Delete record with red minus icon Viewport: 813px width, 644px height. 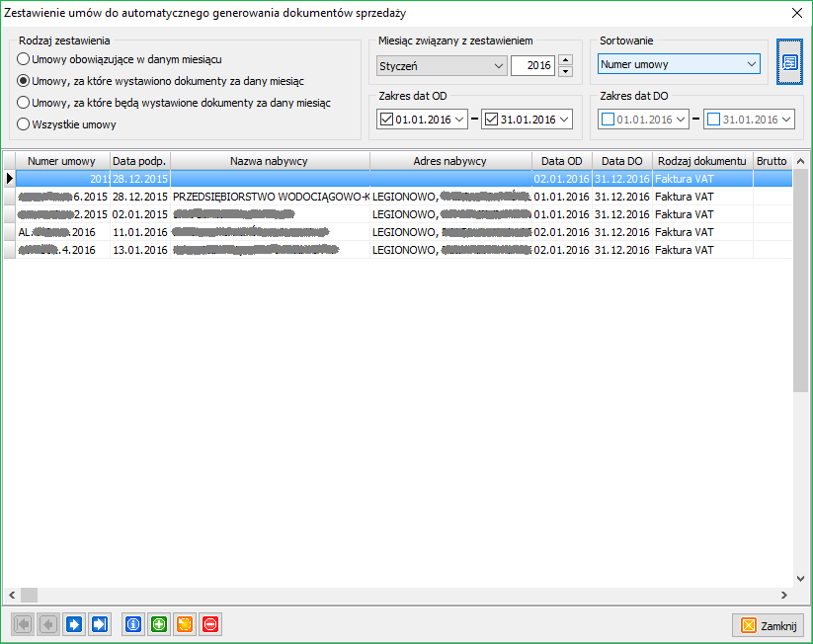coord(210,624)
